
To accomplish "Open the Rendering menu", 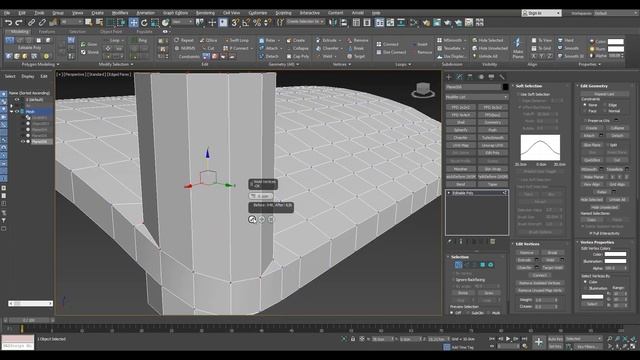I will point(205,13).
